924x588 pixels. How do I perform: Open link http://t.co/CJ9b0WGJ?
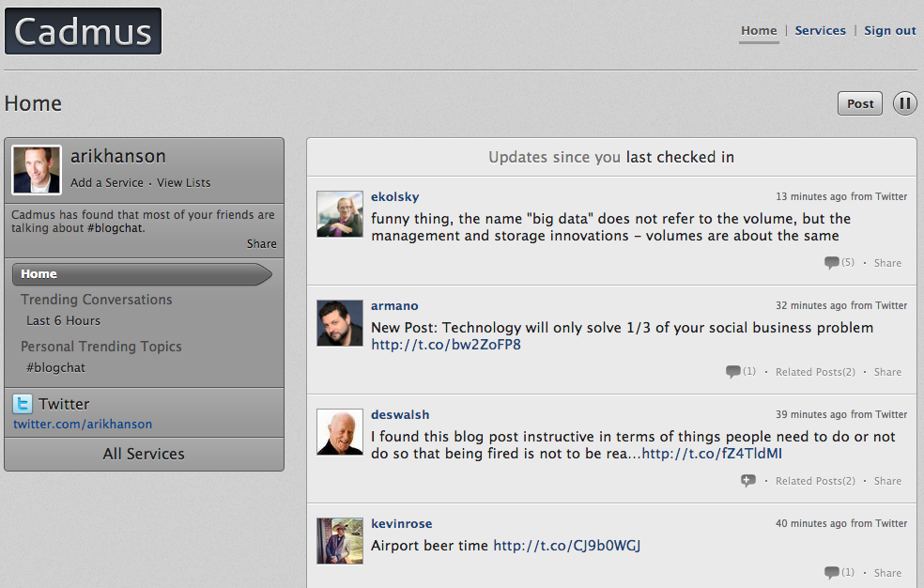coord(567,546)
